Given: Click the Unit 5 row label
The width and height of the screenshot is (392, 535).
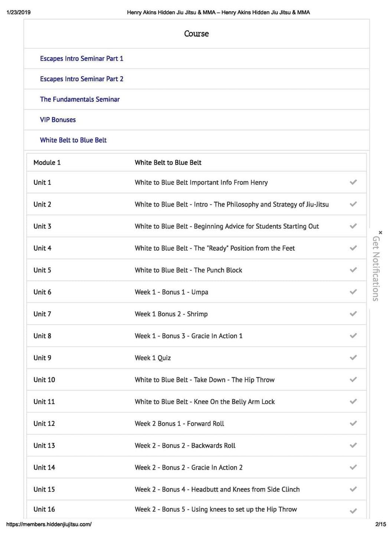Looking at the screenshot, I should (42, 270).
